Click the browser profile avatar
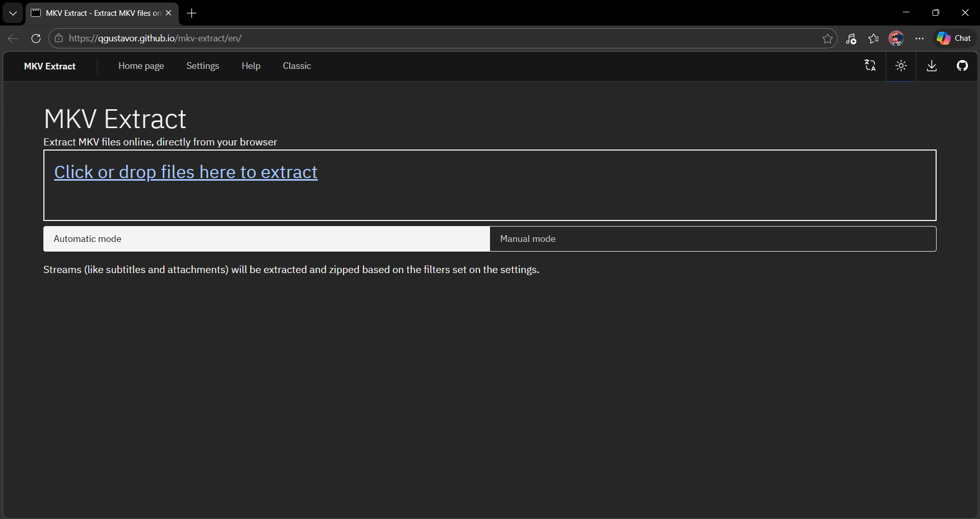The image size is (980, 519). point(896,38)
